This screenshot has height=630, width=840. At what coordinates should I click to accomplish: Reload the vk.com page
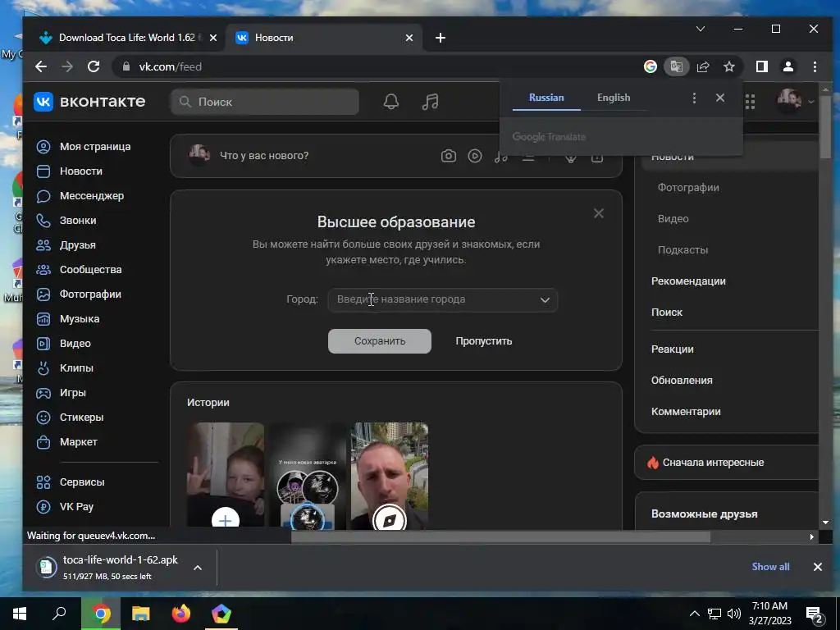(94, 66)
